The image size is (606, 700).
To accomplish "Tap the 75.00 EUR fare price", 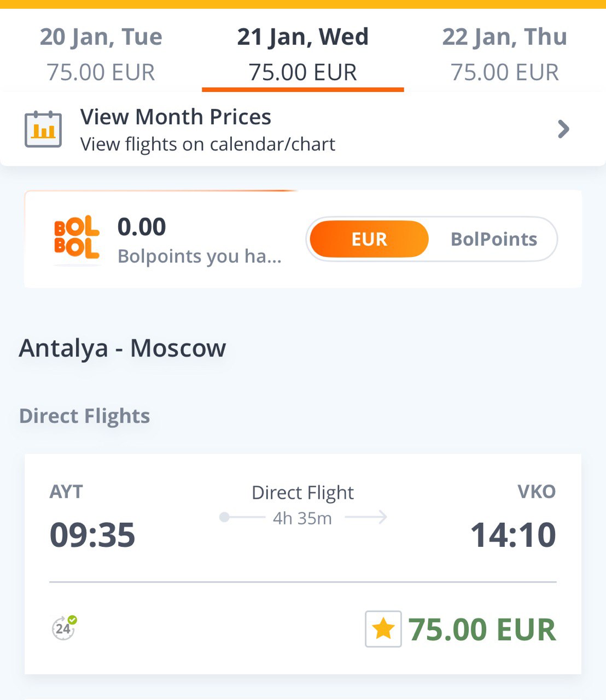I will [x=482, y=629].
